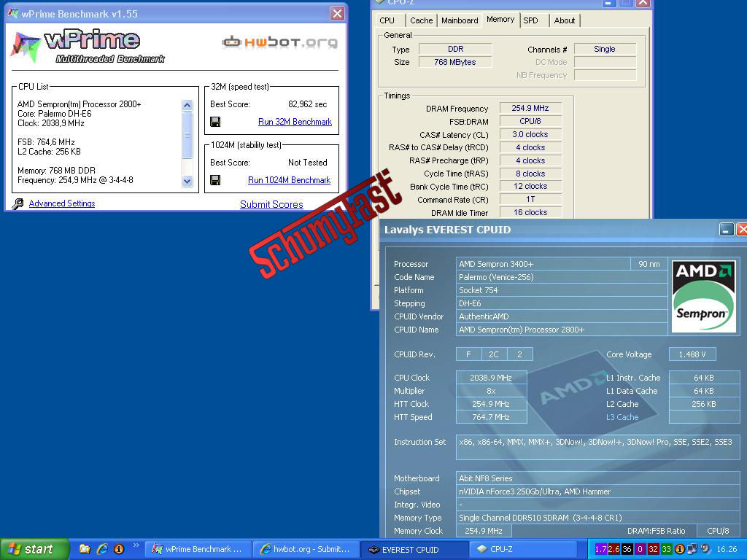Click the hwbot.org logo in wPrime
The height and width of the screenshot is (560, 747).
coord(279,42)
